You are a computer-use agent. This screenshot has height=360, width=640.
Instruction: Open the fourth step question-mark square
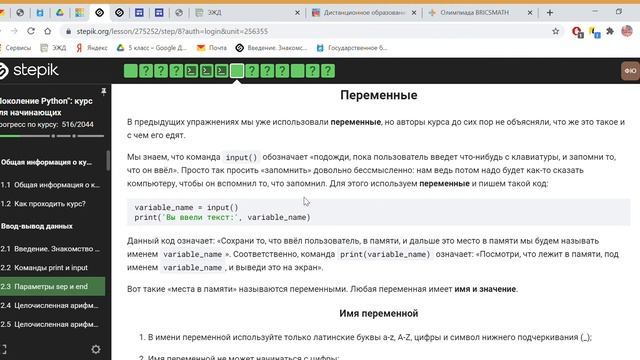(176, 71)
